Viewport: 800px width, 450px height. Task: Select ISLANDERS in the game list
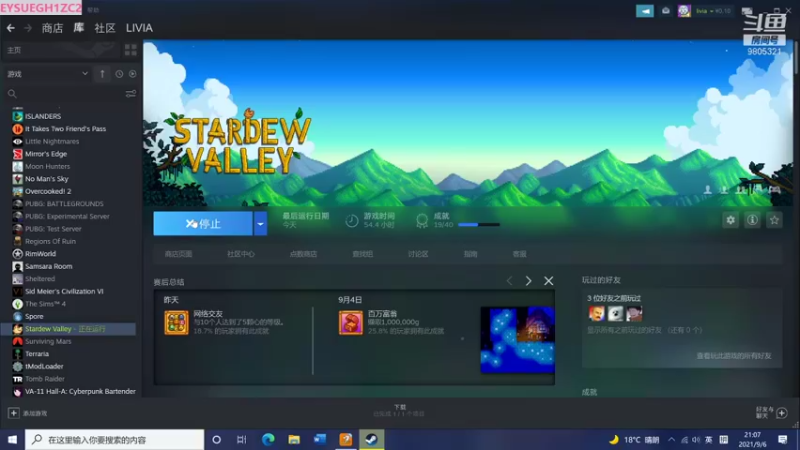click(x=43, y=116)
